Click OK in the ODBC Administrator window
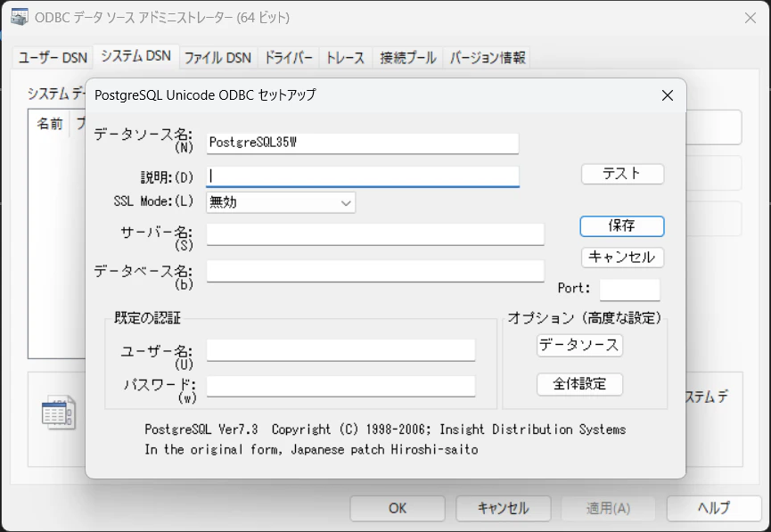Viewport: 771px width, 532px height. [x=398, y=508]
